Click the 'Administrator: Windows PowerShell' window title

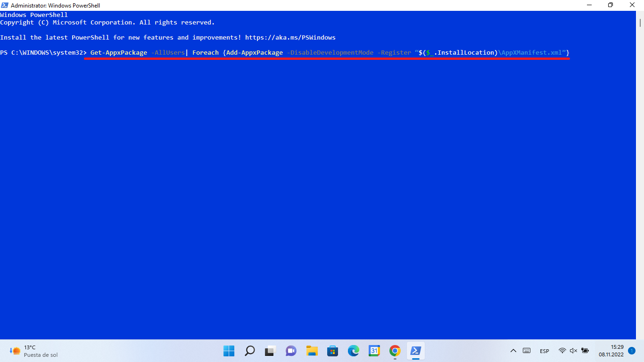coord(55,5)
